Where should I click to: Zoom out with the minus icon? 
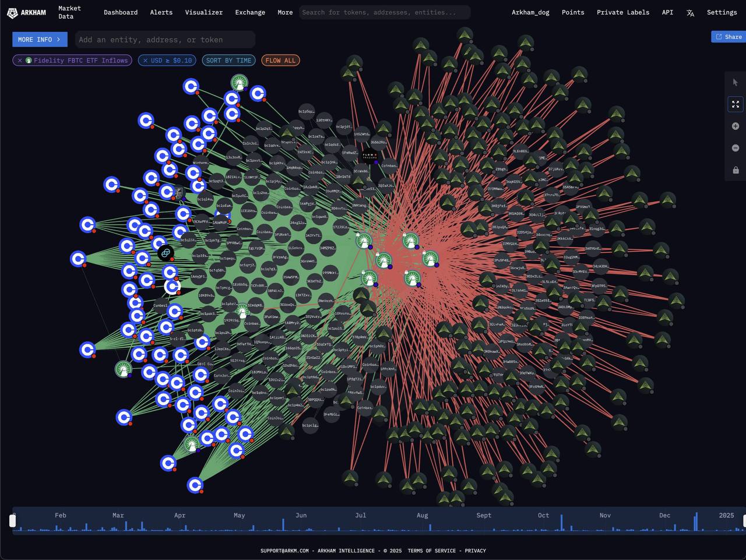(735, 148)
